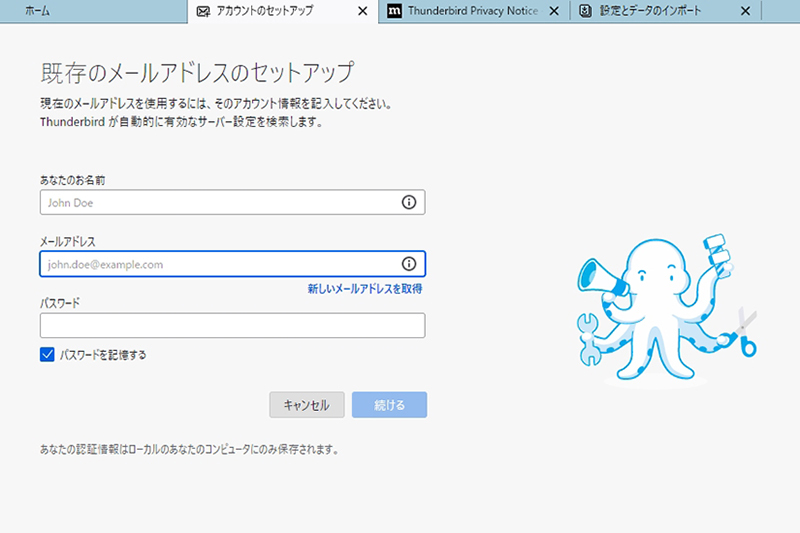This screenshot has width=800, height=533.
Task: Select the パスワード input field
Action: [x=232, y=326]
